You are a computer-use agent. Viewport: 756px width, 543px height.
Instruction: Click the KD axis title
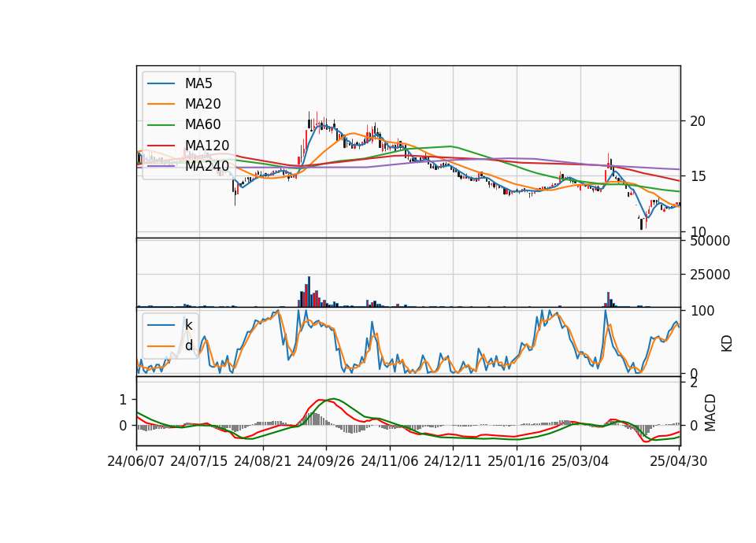click(727, 343)
